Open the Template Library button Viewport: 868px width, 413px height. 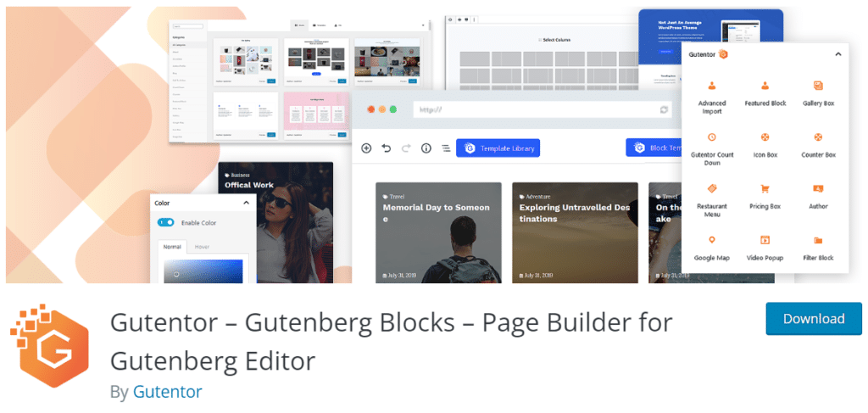click(x=498, y=148)
